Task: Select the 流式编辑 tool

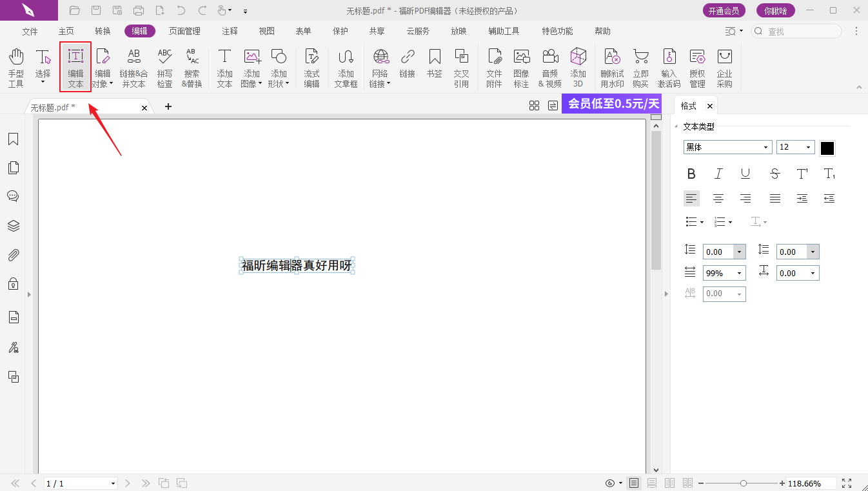Action: point(311,68)
